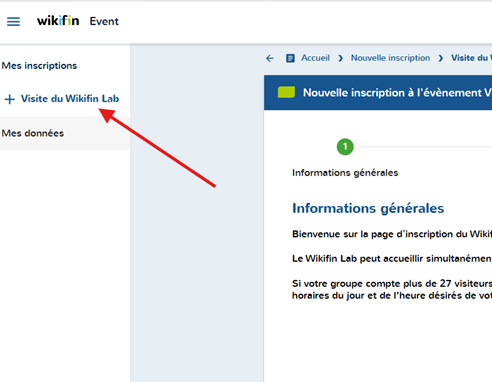Viewport: 492px width, 382px height.
Task: Navigate to Accueil breadcrumb link
Action: point(315,58)
